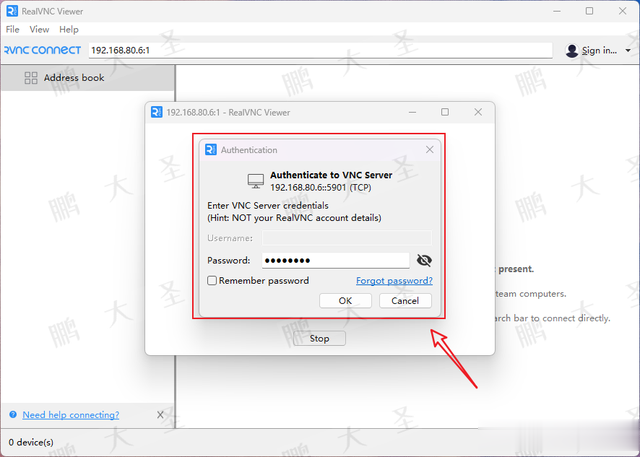The width and height of the screenshot is (640, 457).
Task: Click the Enter VNC Server credentials text
Action: coord(268,206)
